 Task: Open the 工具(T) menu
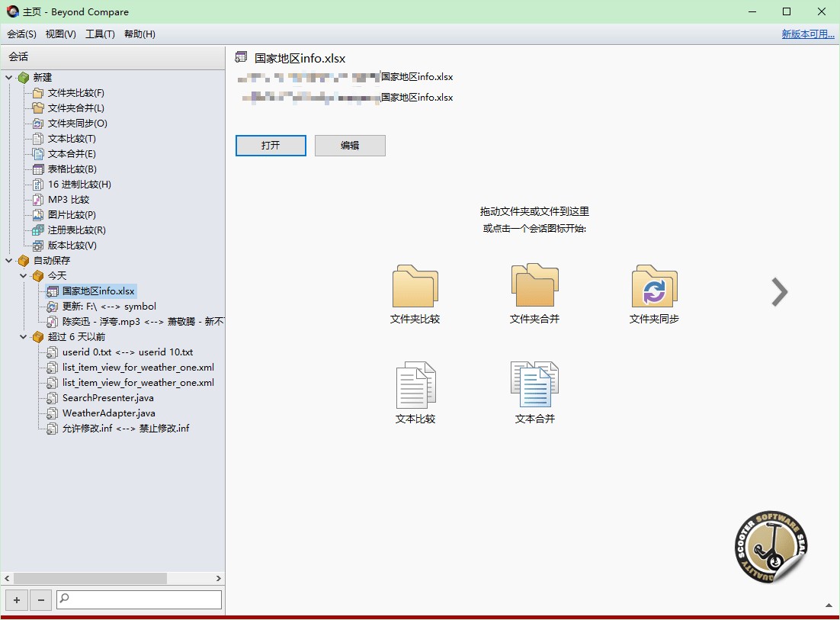[x=100, y=34]
